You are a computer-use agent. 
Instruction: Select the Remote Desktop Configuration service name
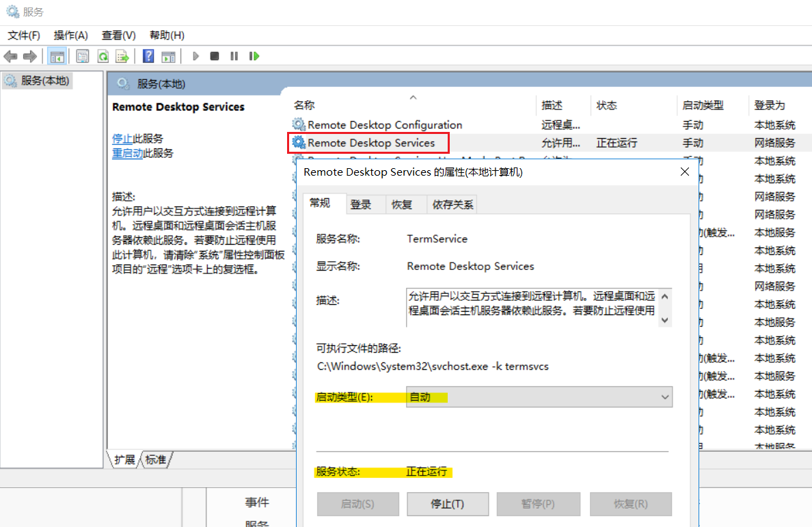click(385, 125)
